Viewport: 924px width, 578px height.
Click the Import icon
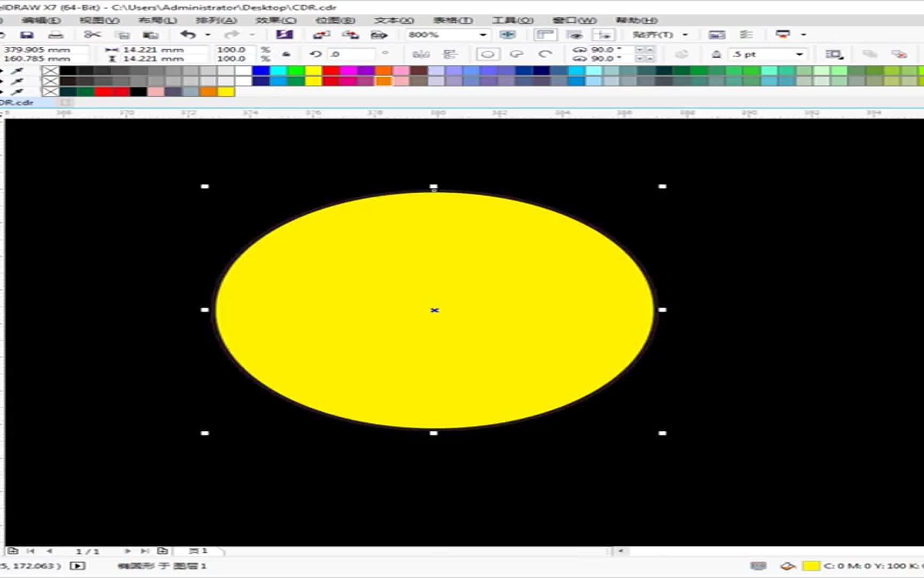(321, 35)
